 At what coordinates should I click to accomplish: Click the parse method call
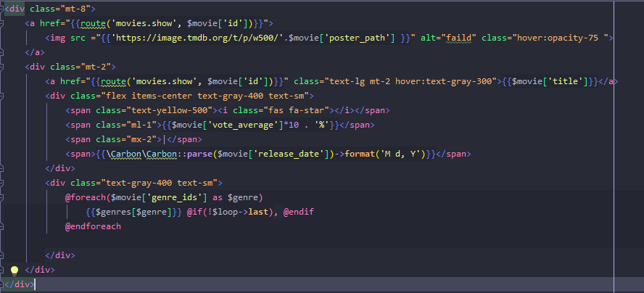[x=199, y=154]
